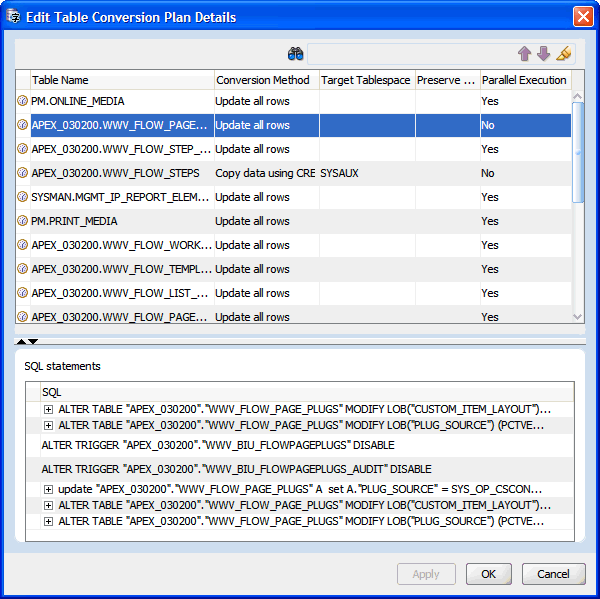Collapse pane with the divider up arrow

[21, 341]
